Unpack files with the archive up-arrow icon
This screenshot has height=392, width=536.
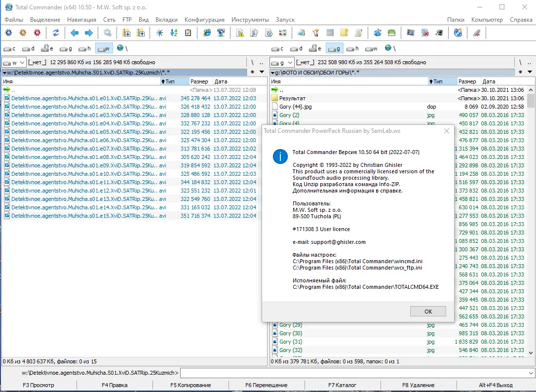coord(141,33)
